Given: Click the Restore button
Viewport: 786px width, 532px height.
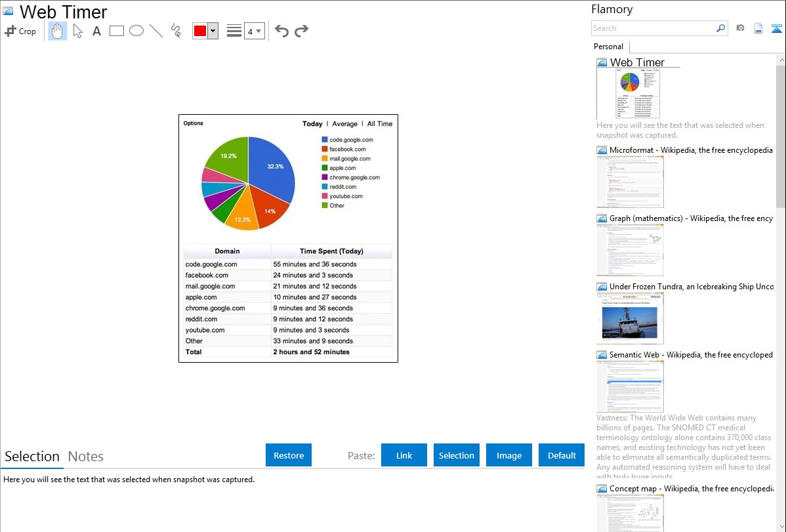Looking at the screenshot, I should [x=289, y=455].
